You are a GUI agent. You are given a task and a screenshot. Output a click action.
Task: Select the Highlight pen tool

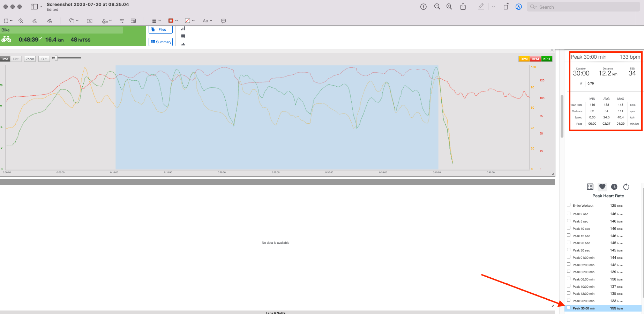click(x=481, y=7)
